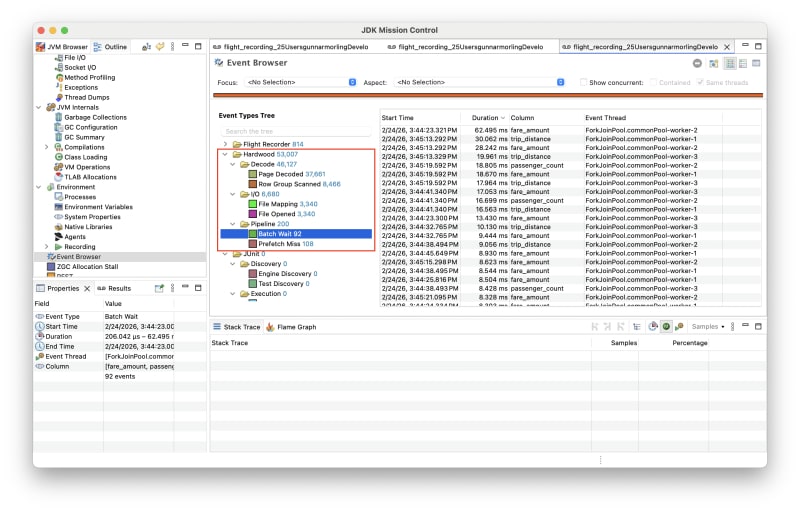The height and width of the screenshot is (511, 800).
Task: Expand the Flight Recorder tree node
Action: [225, 144]
